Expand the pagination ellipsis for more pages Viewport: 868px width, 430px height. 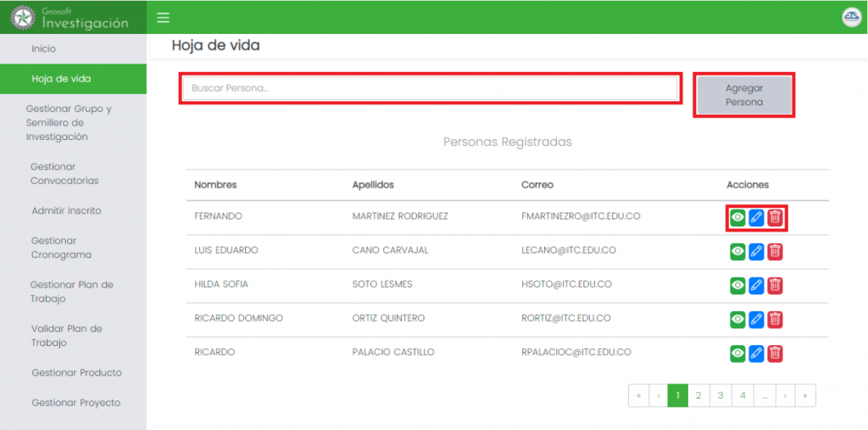764,395
